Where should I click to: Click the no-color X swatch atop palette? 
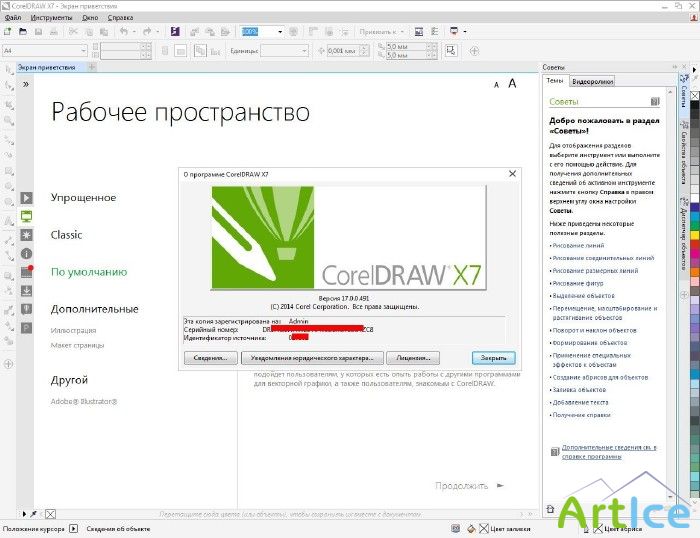click(695, 96)
